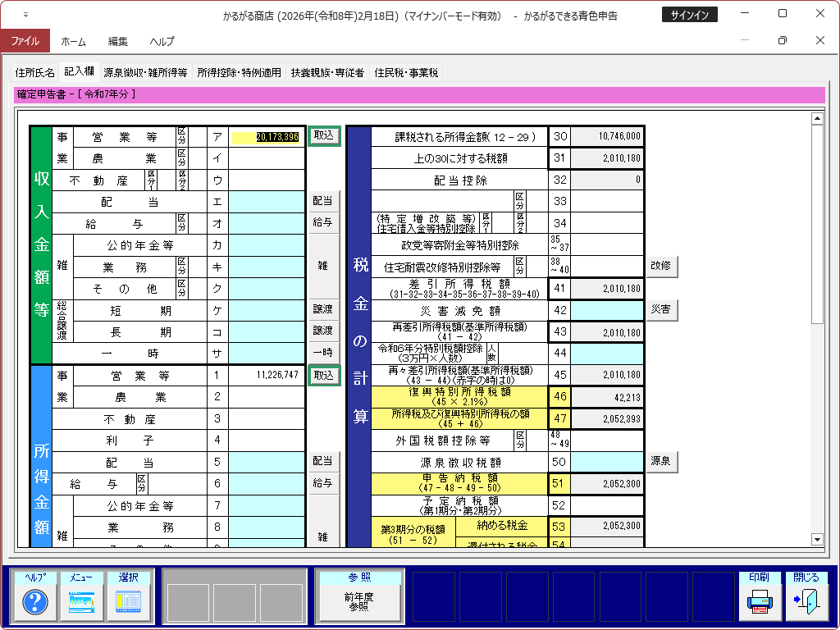840x630 pixels.
Task: Click the yellow 営業等 income amount field
Action: (267, 136)
